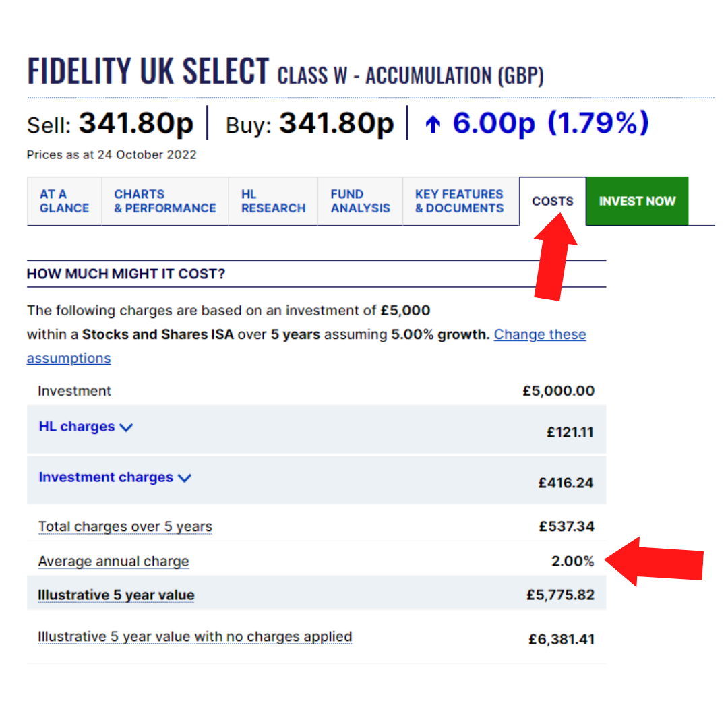Image resolution: width=728 pixels, height=728 pixels.
Task: Click the Average annual charge label
Action: click(x=113, y=562)
